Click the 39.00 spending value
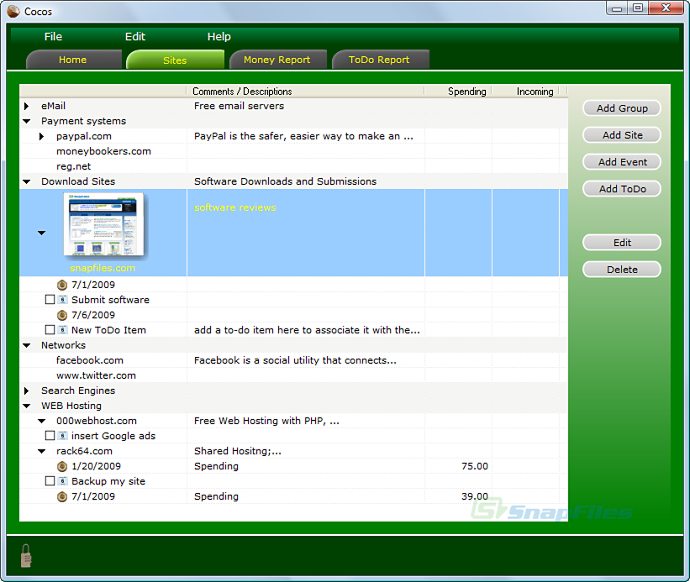This screenshot has height=582, width=690. coord(475,497)
